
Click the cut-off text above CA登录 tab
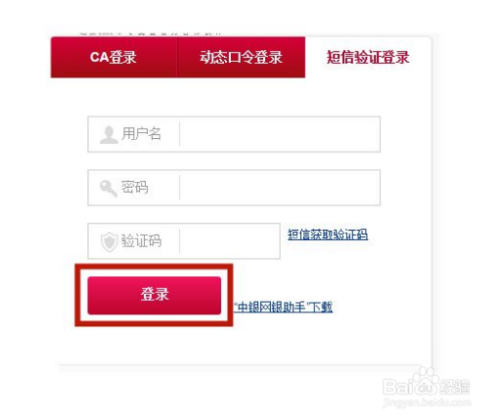coord(150,34)
